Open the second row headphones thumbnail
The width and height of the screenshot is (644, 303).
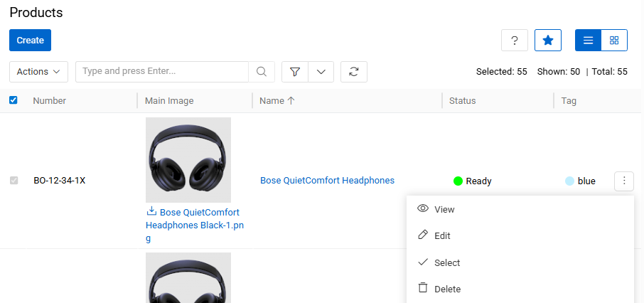188,278
